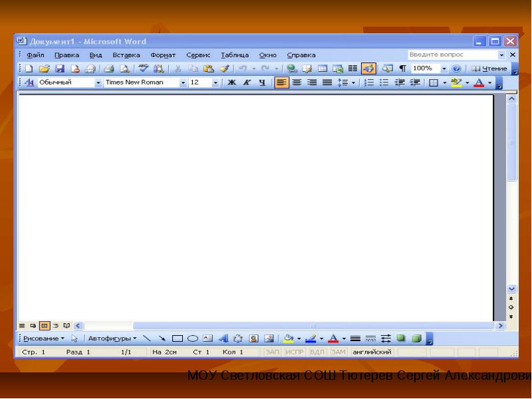
Task: Print the document
Action: click(x=109, y=69)
